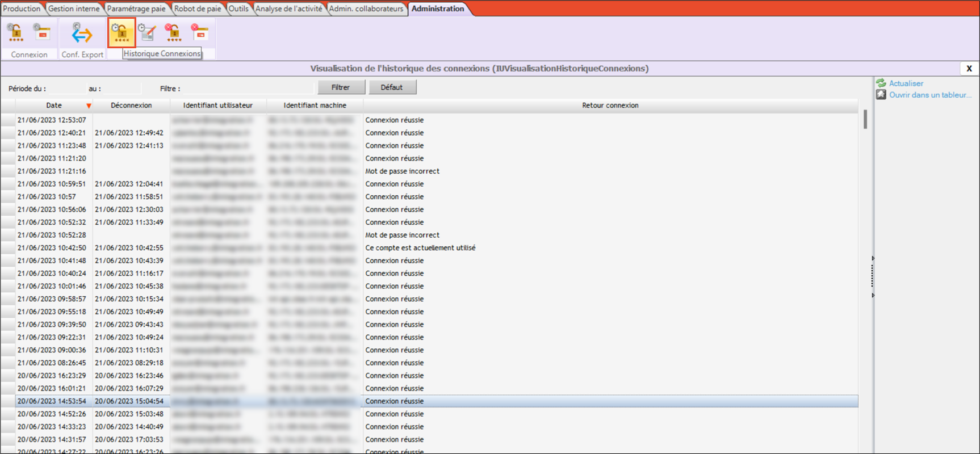980x454 pixels.
Task: Click the green Actualiser refresh icon
Action: tap(881, 83)
